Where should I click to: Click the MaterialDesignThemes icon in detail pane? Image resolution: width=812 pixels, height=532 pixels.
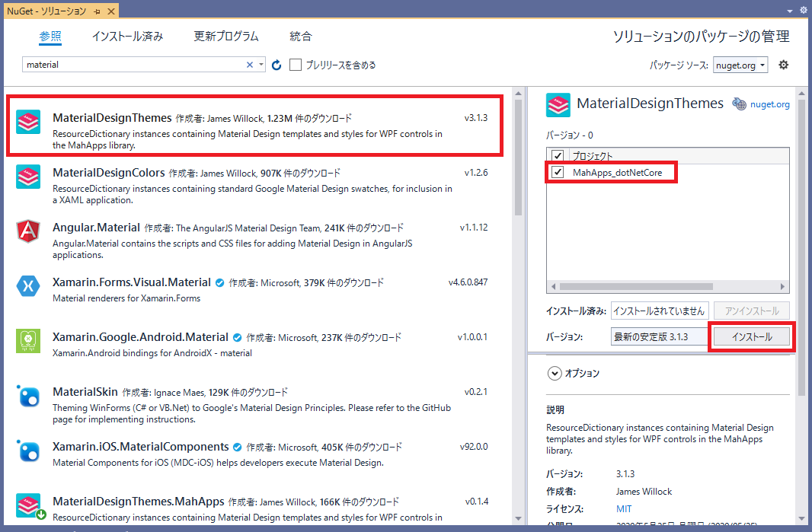[558, 105]
